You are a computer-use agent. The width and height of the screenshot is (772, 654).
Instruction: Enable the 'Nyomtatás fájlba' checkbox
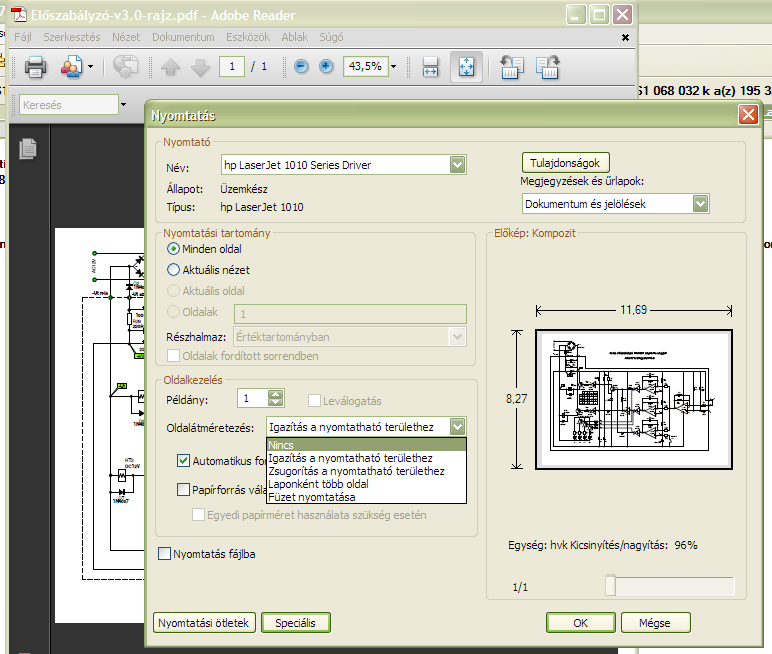[x=165, y=553]
